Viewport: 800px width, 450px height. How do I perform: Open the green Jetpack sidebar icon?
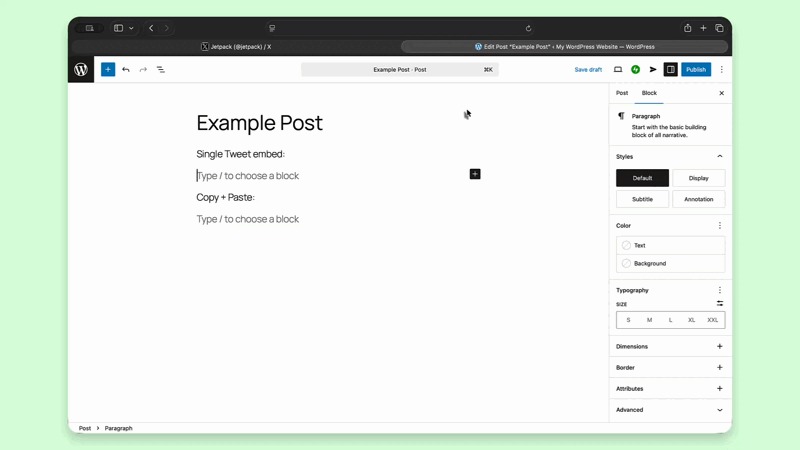(x=635, y=69)
